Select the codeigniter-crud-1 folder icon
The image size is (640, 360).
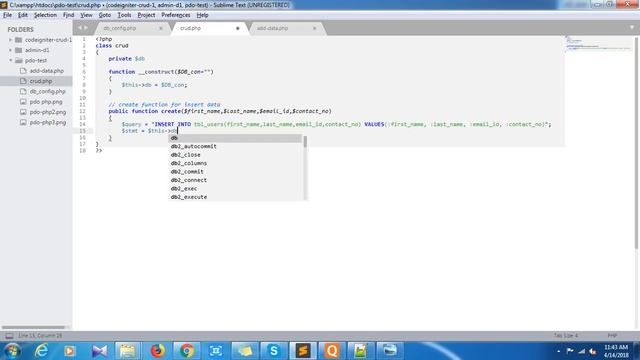18,40
